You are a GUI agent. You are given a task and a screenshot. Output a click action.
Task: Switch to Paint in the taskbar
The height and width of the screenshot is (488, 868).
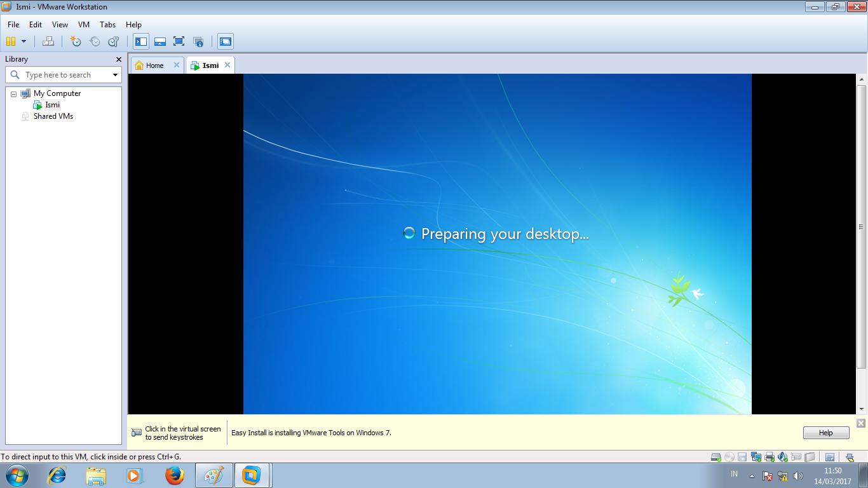tap(214, 475)
